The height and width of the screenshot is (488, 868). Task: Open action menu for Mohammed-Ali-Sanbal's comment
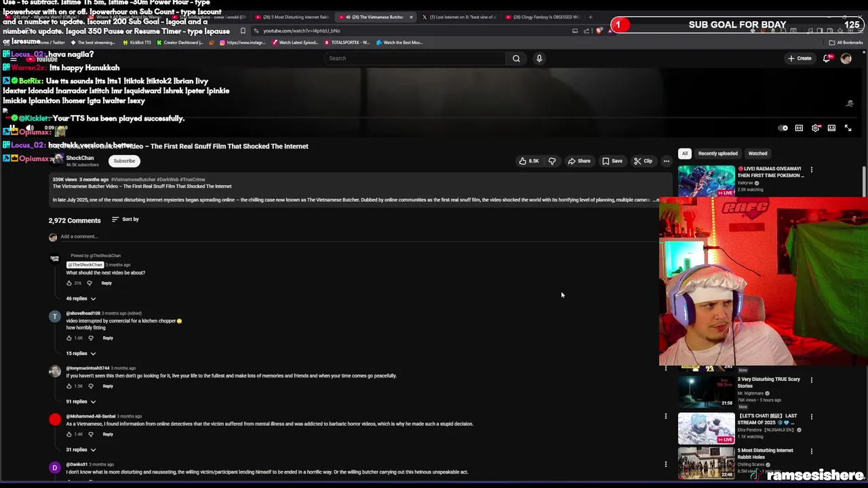666,416
